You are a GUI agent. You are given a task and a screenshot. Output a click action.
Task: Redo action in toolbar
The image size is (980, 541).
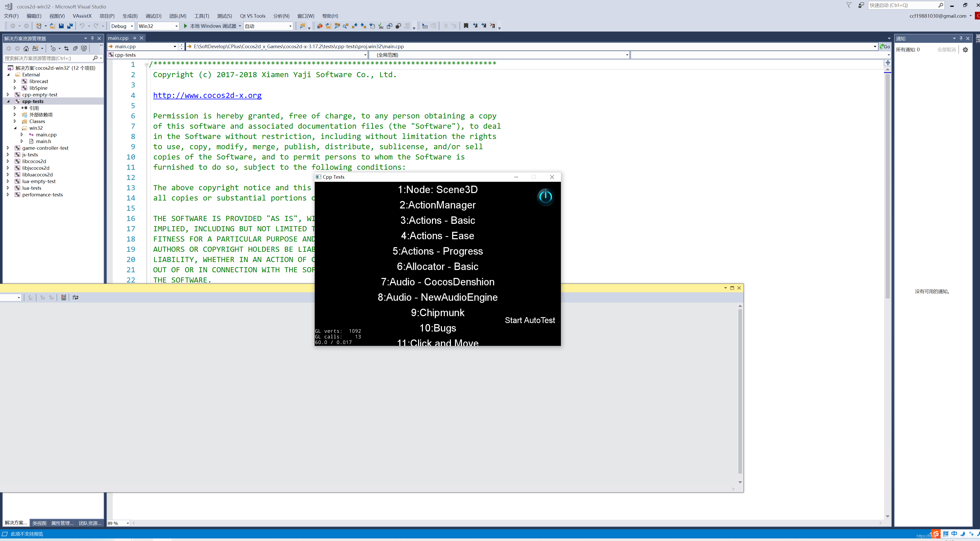pyautogui.click(x=96, y=26)
